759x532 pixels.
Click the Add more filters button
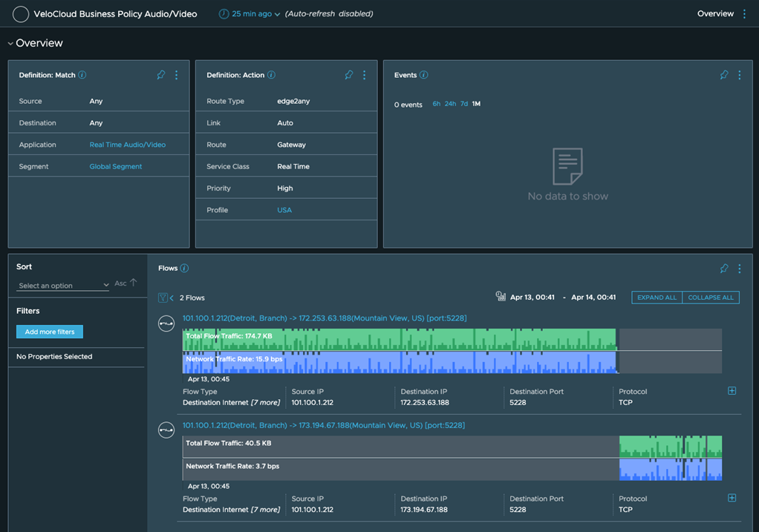(x=50, y=332)
